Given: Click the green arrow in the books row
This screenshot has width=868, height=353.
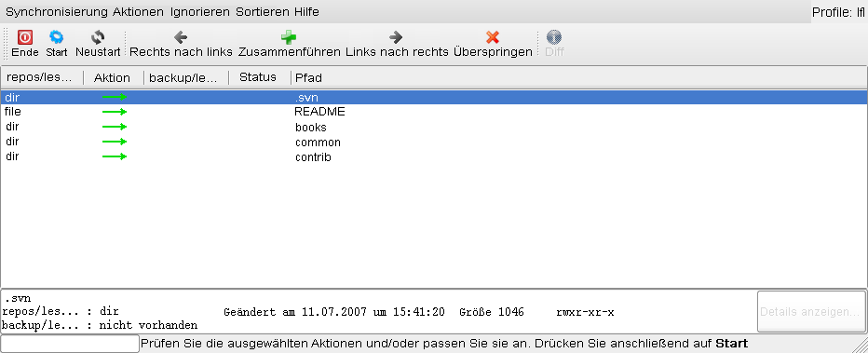Looking at the screenshot, I should click(x=115, y=127).
